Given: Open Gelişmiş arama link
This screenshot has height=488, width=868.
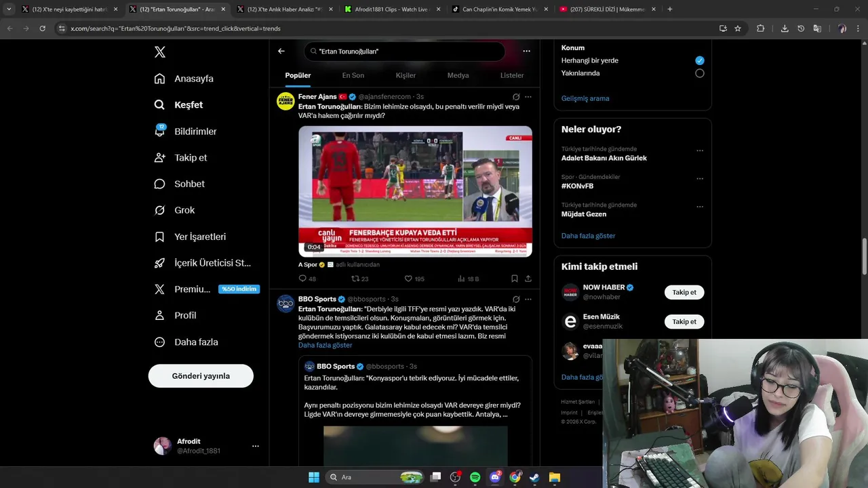Looking at the screenshot, I should point(585,98).
